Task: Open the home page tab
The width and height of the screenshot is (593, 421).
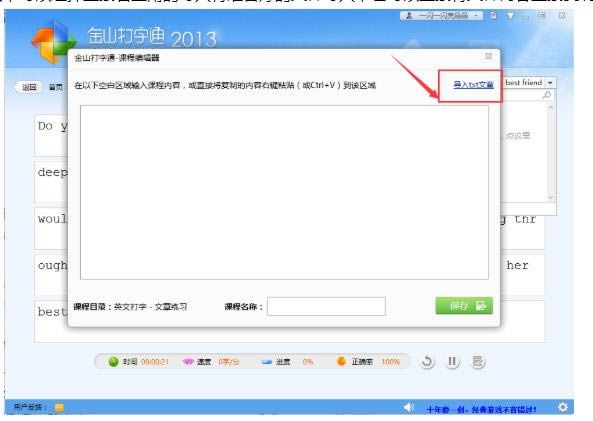Action: pos(56,87)
